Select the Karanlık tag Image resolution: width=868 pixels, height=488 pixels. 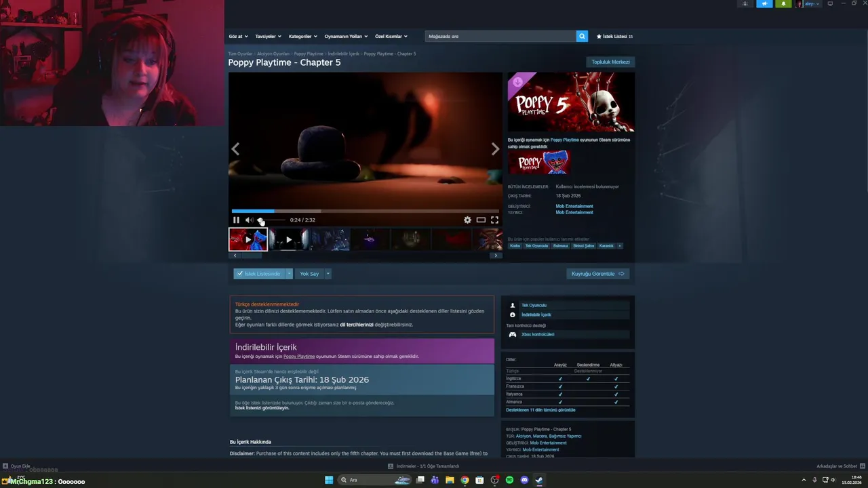[606, 246]
